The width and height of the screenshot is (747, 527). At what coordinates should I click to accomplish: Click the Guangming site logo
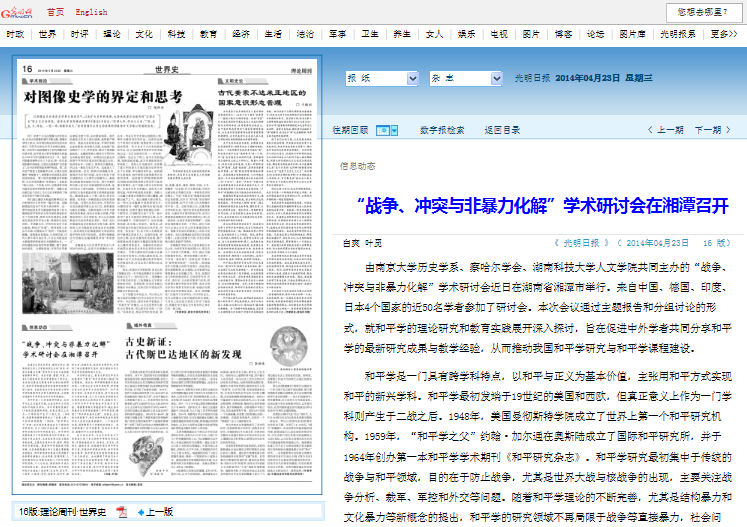point(17,12)
